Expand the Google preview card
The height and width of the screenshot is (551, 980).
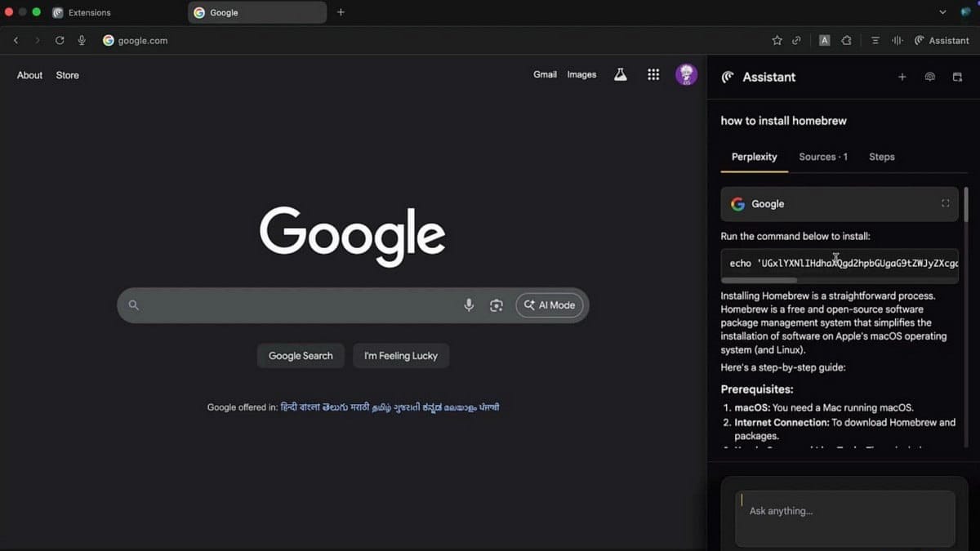coord(945,203)
